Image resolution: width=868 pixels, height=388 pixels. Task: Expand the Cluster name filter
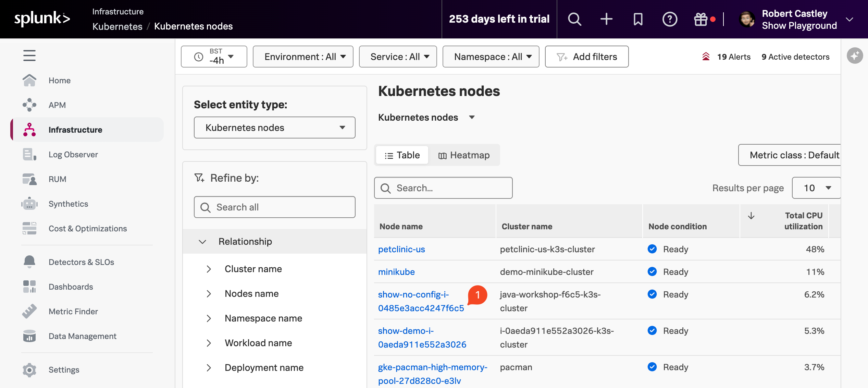click(x=209, y=269)
